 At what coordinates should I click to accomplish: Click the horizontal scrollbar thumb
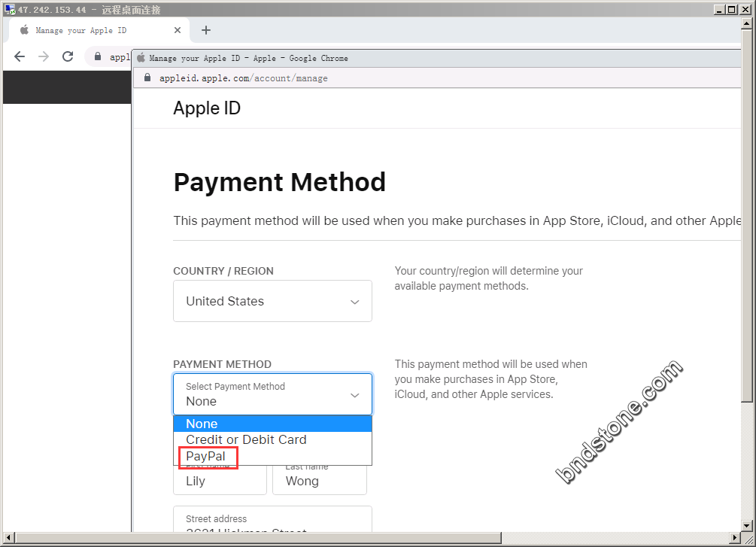tap(258, 537)
